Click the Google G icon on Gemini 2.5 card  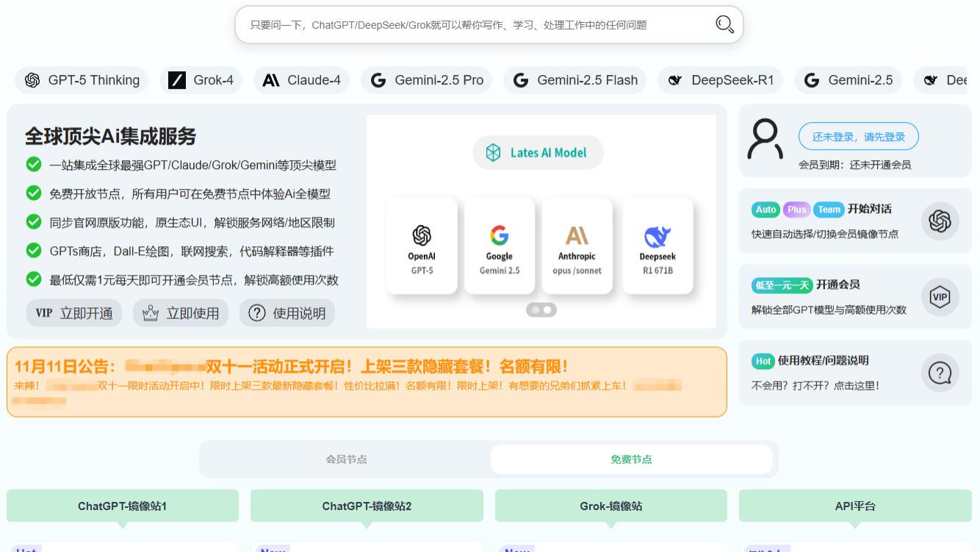pos(500,235)
